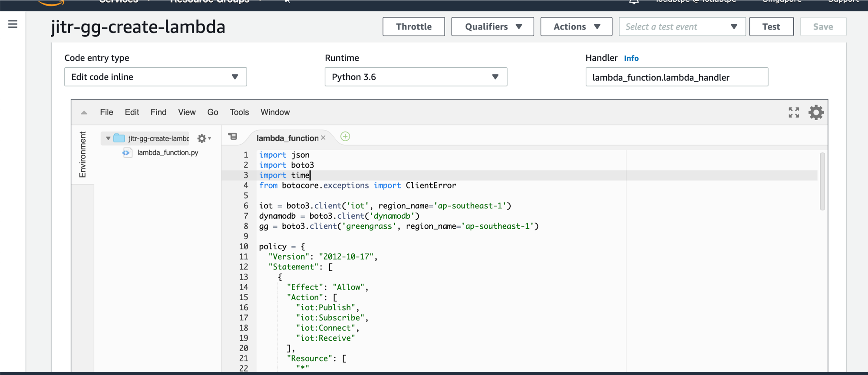Open editor preferences gear icon
This screenshot has width=868, height=375.
[x=816, y=112]
